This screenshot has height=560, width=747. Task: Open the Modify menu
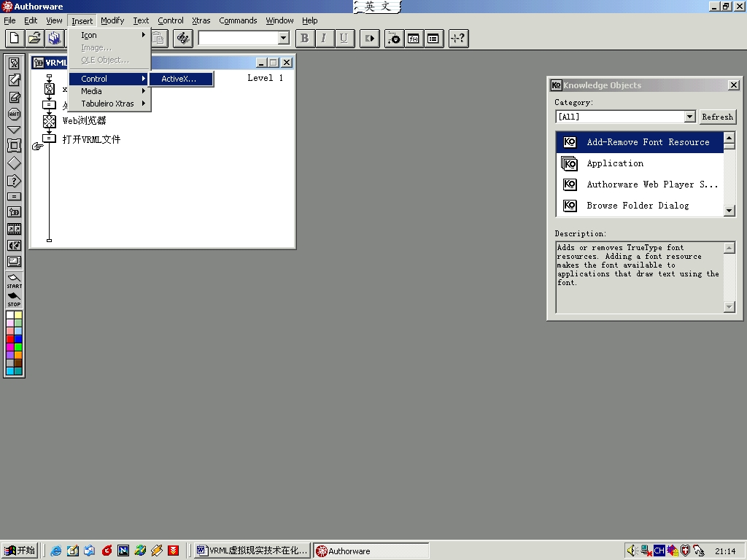pyautogui.click(x=112, y=20)
